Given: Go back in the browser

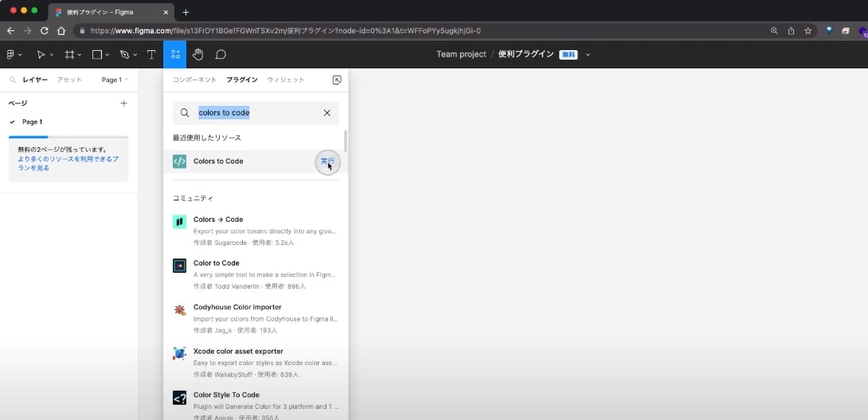Looking at the screenshot, I should point(10,31).
